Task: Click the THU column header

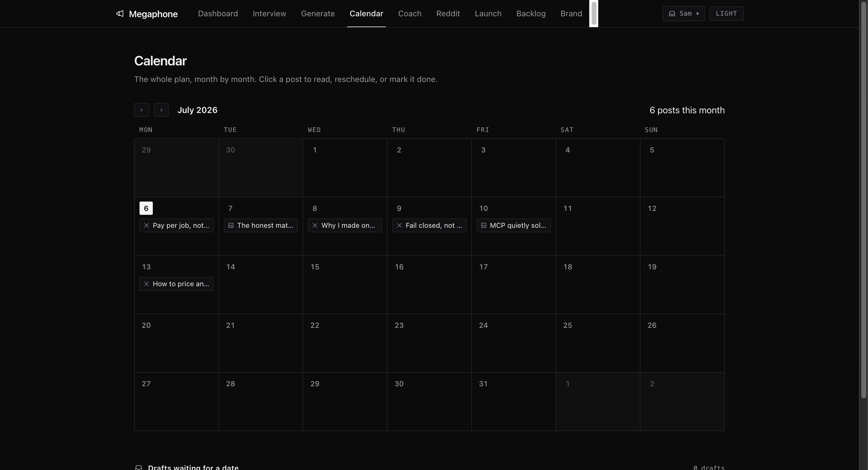Action: pos(399,130)
